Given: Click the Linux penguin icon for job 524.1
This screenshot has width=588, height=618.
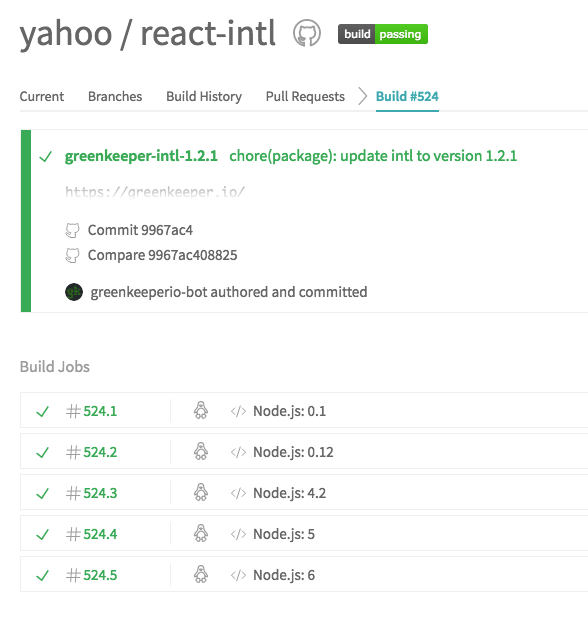Looking at the screenshot, I should (201, 410).
